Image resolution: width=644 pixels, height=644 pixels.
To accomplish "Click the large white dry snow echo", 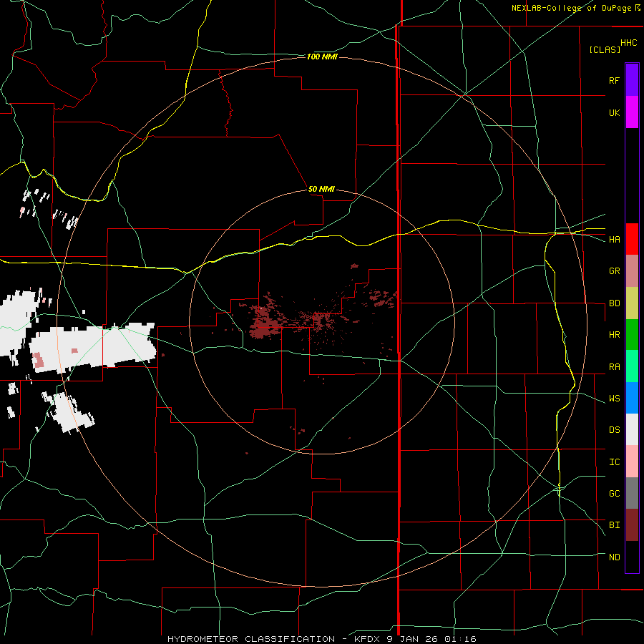I will pyautogui.click(x=94, y=347).
